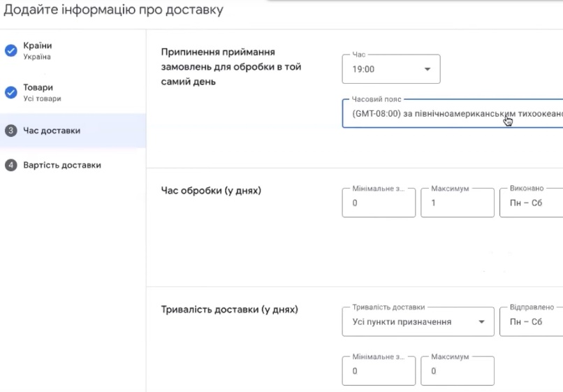The height and width of the screenshot is (392, 563).
Task: Switch to the Вартість доставки step
Action: point(62,166)
